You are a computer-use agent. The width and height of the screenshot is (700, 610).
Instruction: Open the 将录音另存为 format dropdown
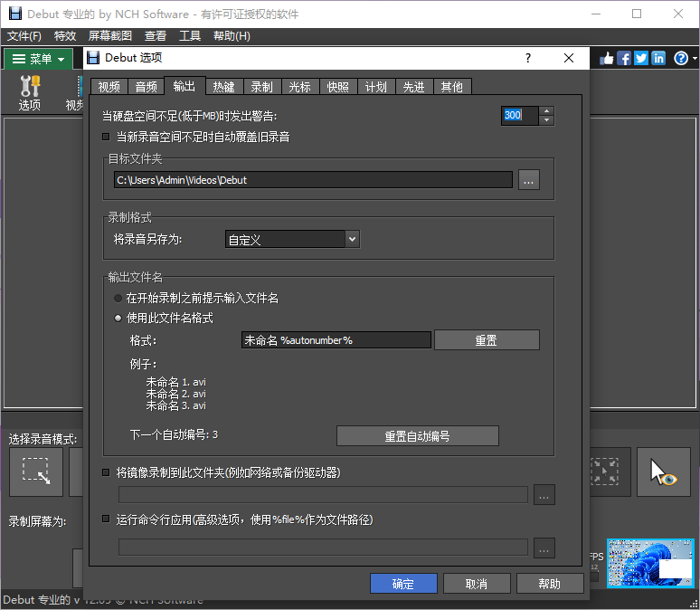292,239
